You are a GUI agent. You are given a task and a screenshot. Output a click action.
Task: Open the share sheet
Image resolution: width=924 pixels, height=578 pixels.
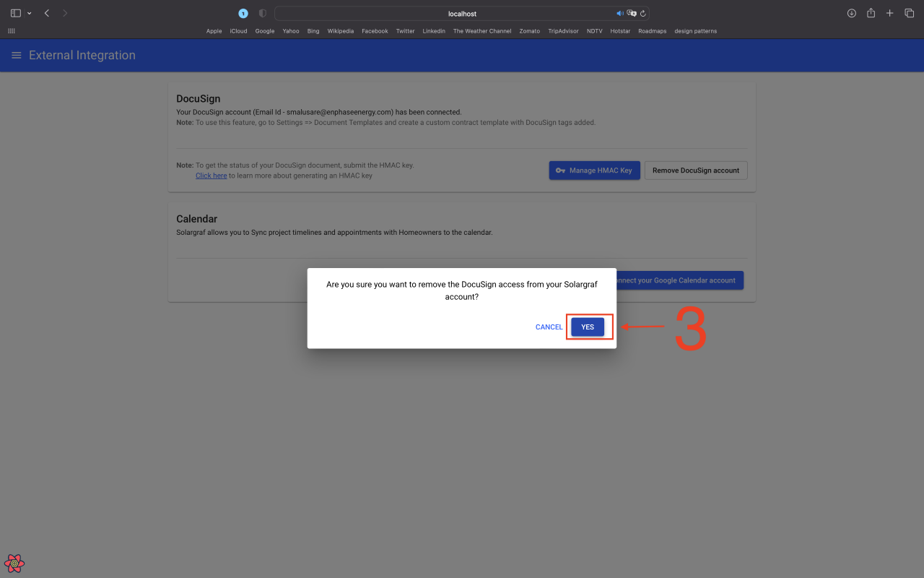click(871, 12)
